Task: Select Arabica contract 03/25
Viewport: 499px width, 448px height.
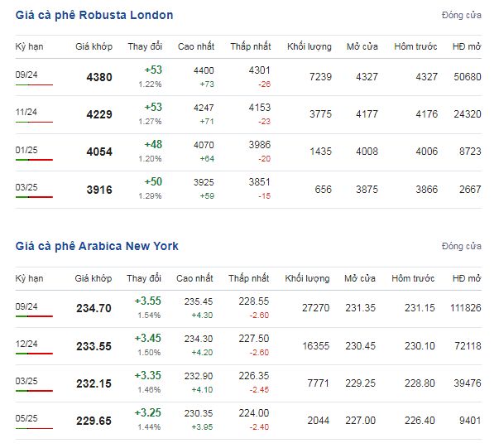Action: (26, 381)
